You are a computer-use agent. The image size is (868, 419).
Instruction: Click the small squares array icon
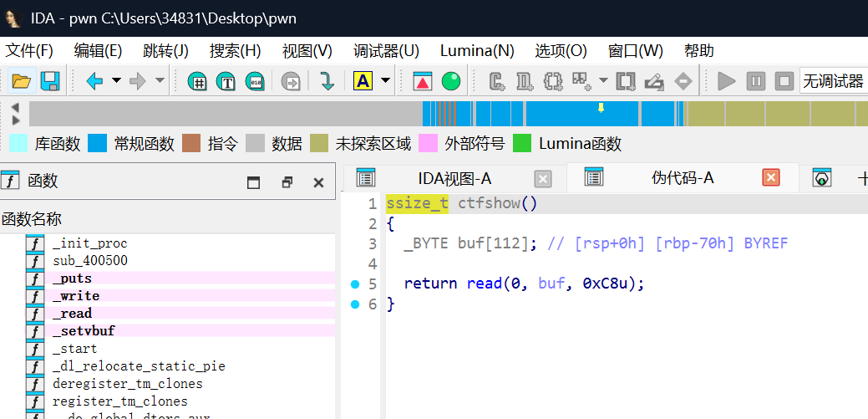click(x=581, y=81)
